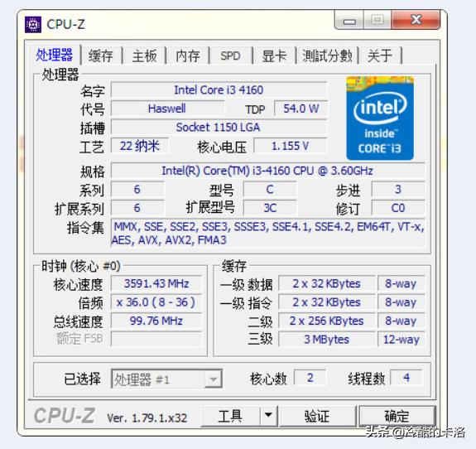Select the 内存 tab

coord(188,56)
